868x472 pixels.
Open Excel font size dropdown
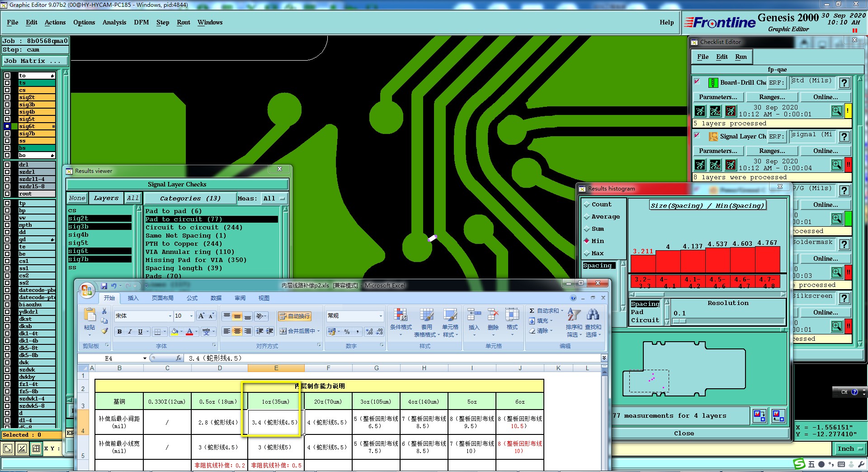[x=191, y=316]
